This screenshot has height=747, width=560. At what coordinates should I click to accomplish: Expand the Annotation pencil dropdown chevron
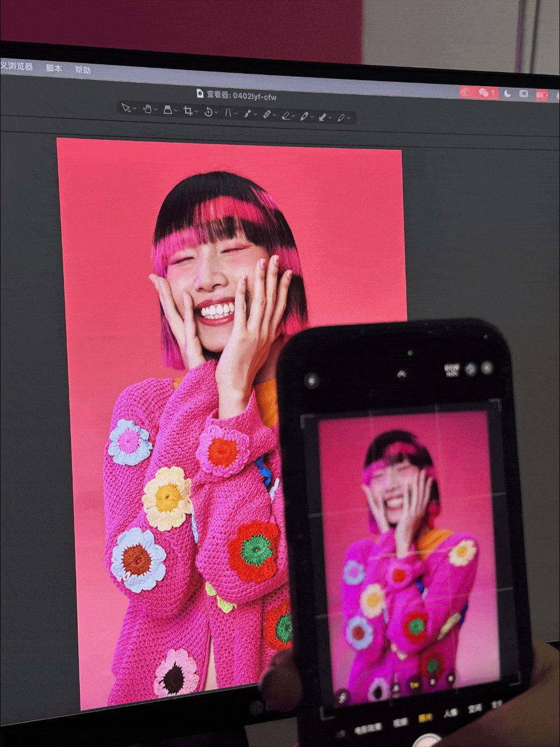[x=348, y=119]
